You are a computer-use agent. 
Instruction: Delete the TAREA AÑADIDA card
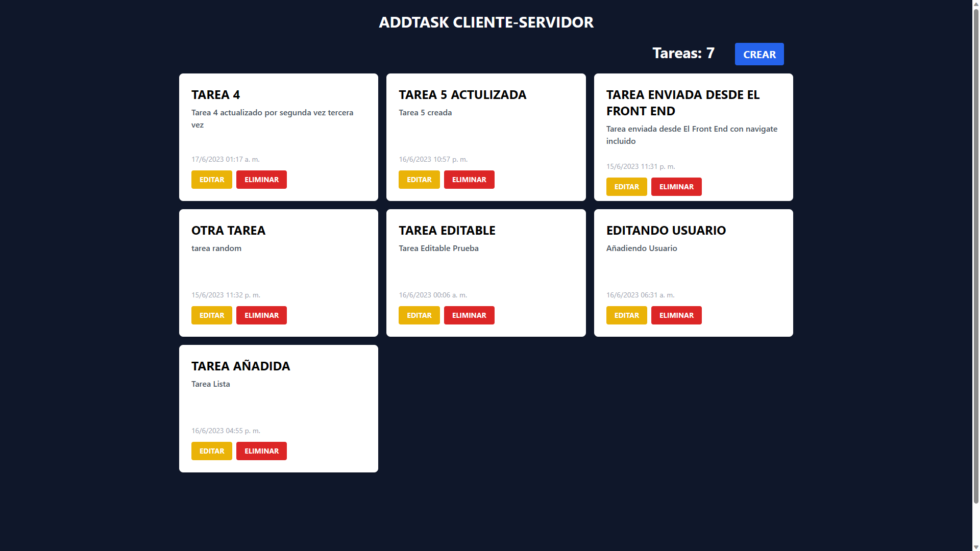coord(261,451)
